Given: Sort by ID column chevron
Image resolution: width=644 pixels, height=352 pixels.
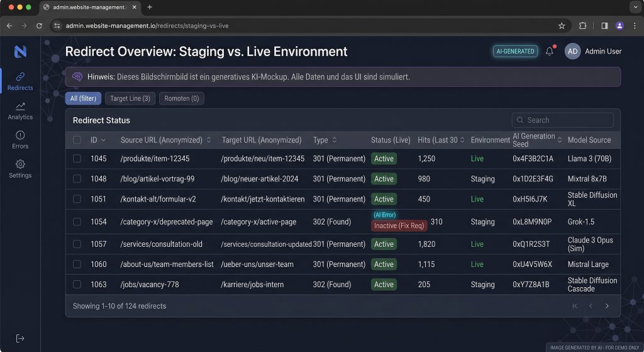Looking at the screenshot, I should (104, 140).
